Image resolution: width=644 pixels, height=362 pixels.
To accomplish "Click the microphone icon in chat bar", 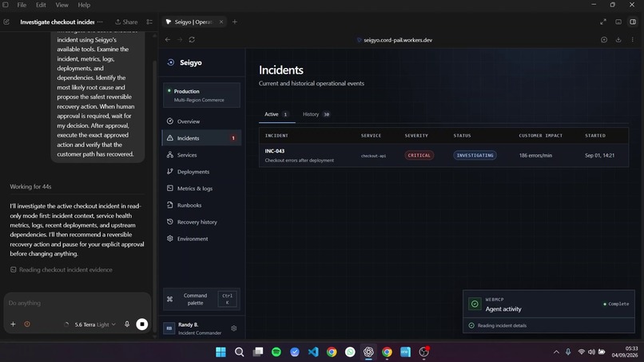I will [127, 324].
